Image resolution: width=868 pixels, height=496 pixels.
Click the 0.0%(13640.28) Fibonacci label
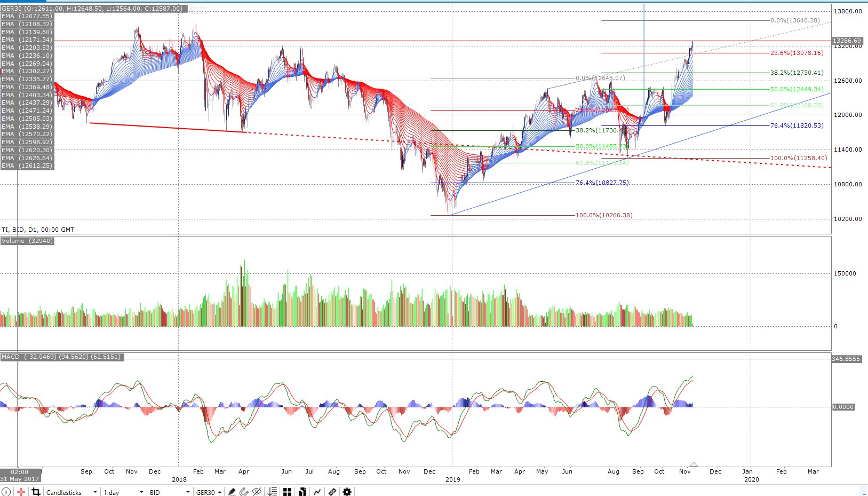pos(795,20)
